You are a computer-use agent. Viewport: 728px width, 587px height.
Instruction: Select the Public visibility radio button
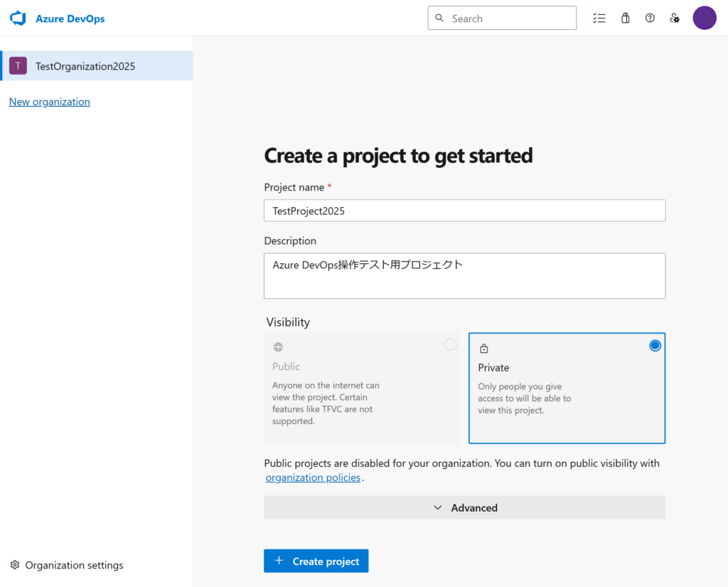pyautogui.click(x=450, y=344)
